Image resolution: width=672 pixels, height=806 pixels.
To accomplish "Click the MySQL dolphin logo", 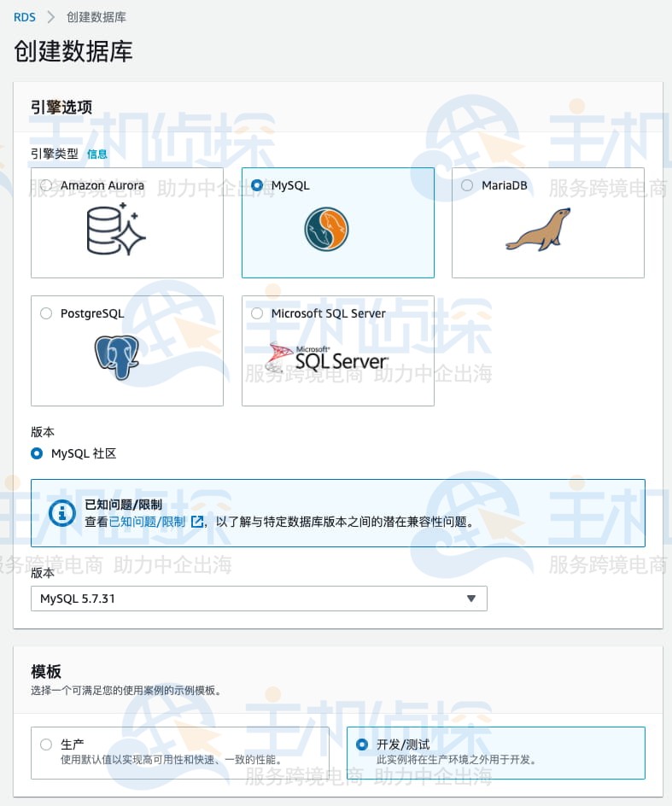I will tap(326, 230).
